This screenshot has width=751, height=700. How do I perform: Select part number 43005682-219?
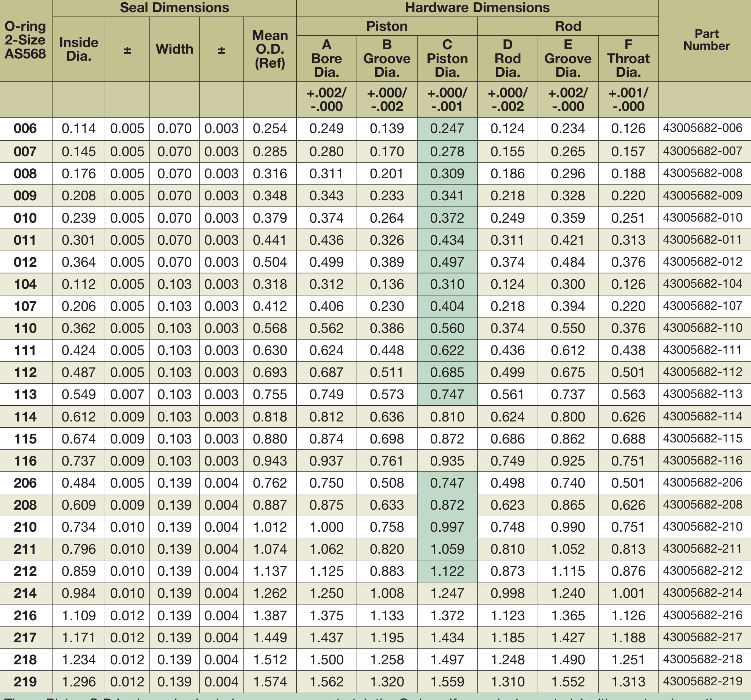pyautogui.click(x=703, y=682)
